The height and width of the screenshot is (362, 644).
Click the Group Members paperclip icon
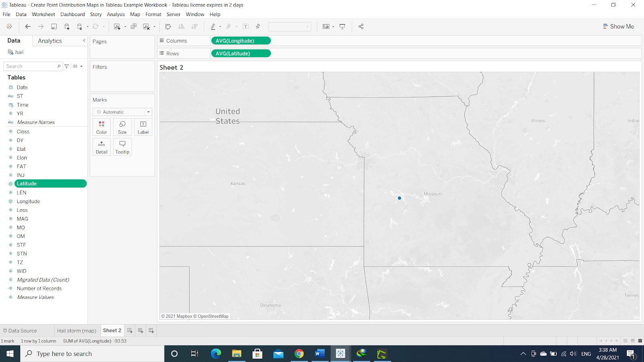tap(229, 27)
